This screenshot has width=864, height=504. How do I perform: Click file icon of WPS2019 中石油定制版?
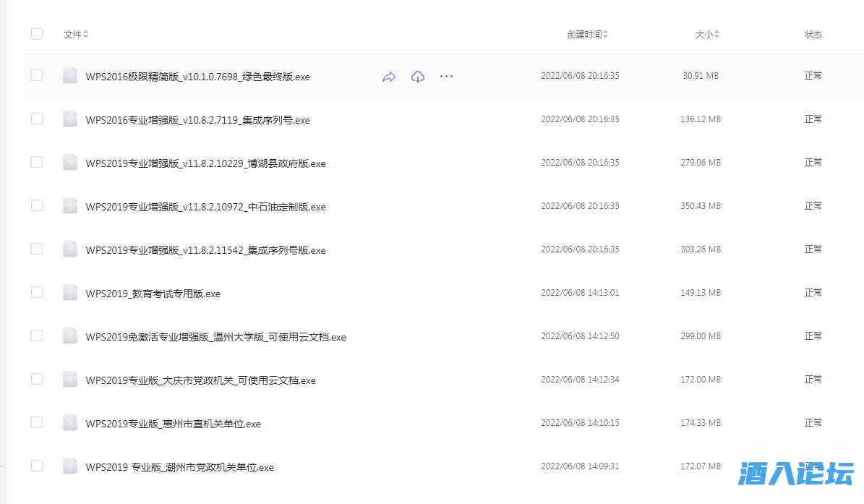(70, 206)
